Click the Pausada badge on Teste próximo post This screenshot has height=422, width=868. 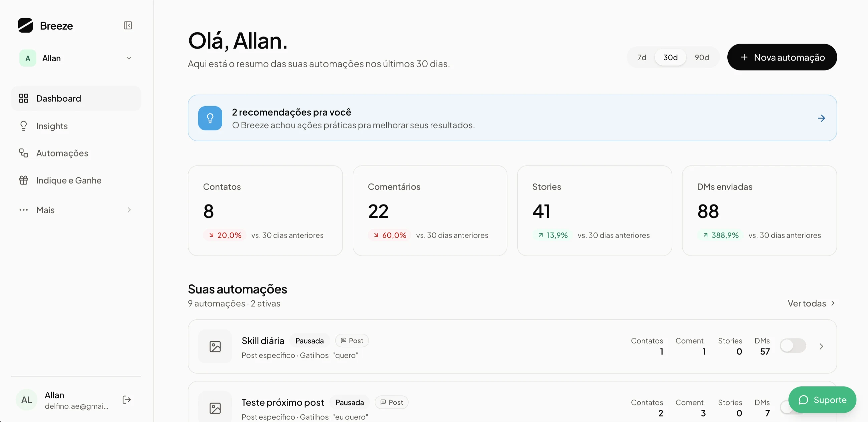(350, 402)
